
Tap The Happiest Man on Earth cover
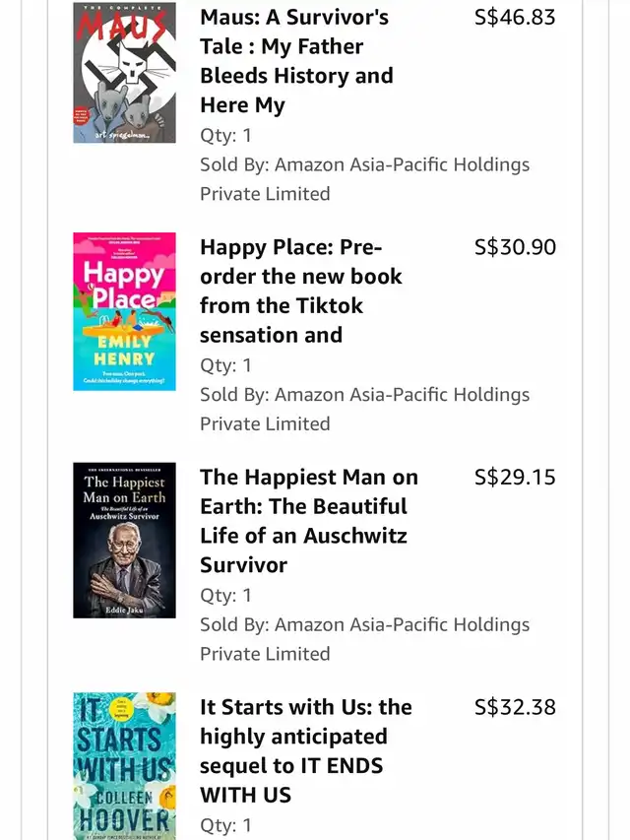(x=124, y=540)
